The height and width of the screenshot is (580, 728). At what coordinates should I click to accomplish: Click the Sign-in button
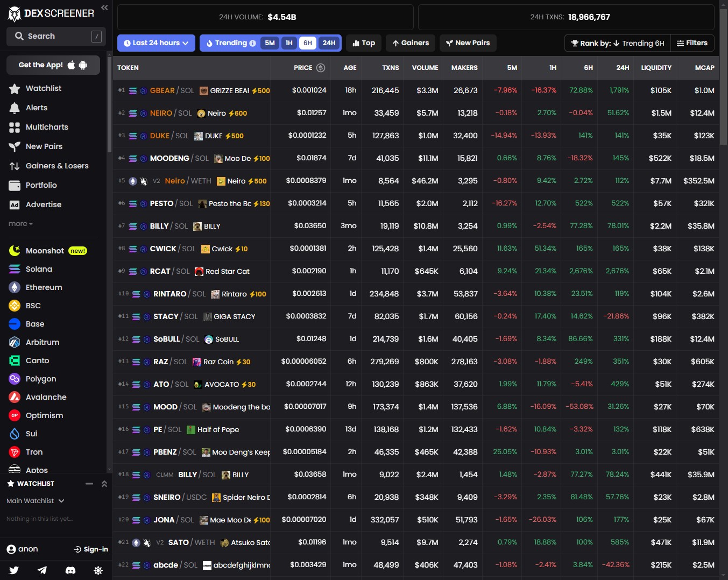coord(90,548)
